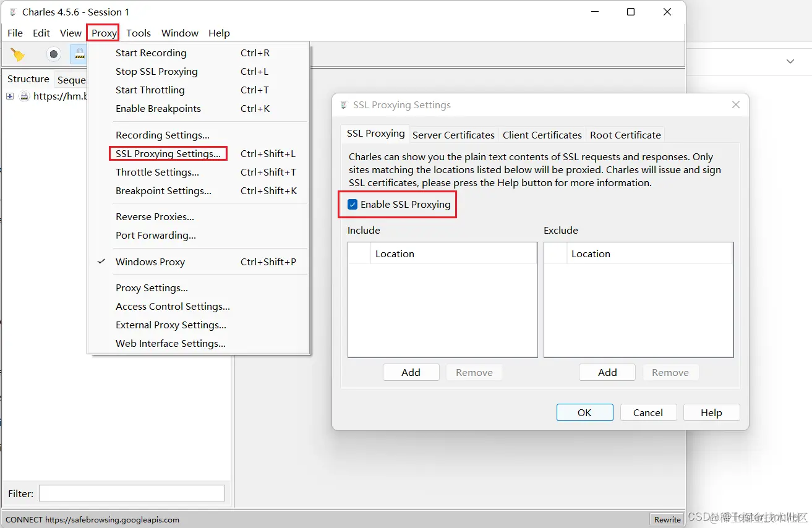Minimize the Charles window
Image resolution: width=812 pixels, height=528 pixels.
click(x=594, y=12)
